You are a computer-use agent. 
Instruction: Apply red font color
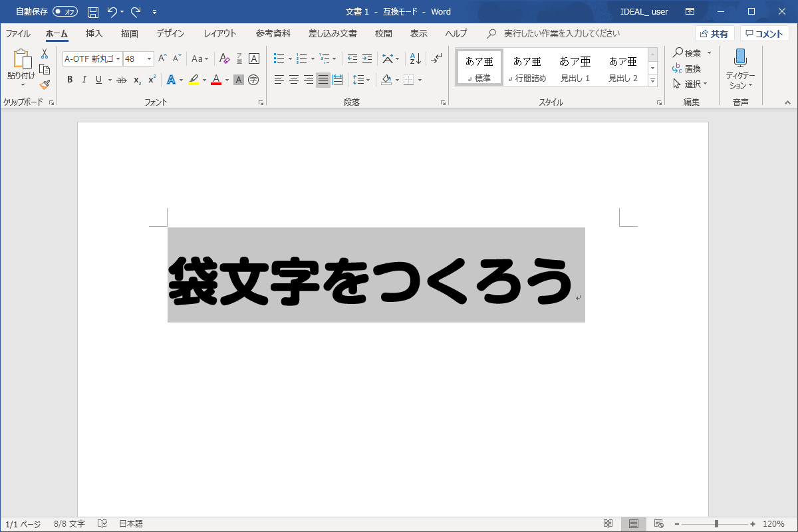(216, 80)
